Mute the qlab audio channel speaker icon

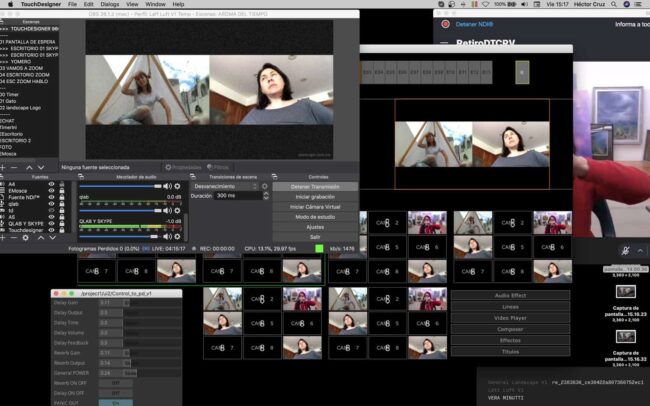coord(167,208)
